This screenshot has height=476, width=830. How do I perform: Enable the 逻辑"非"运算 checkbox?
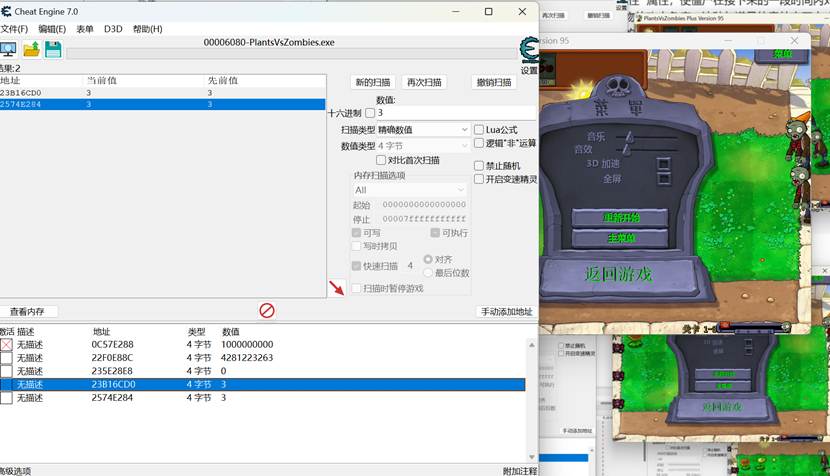coord(479,143)
